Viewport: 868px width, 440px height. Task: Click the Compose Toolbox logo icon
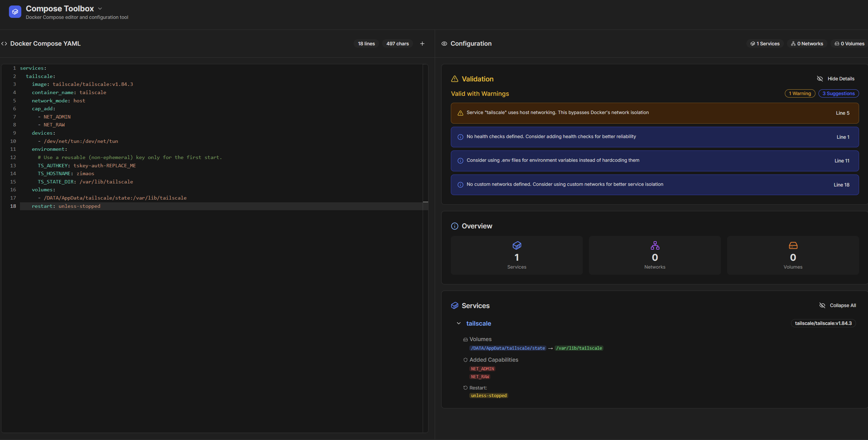15,12
